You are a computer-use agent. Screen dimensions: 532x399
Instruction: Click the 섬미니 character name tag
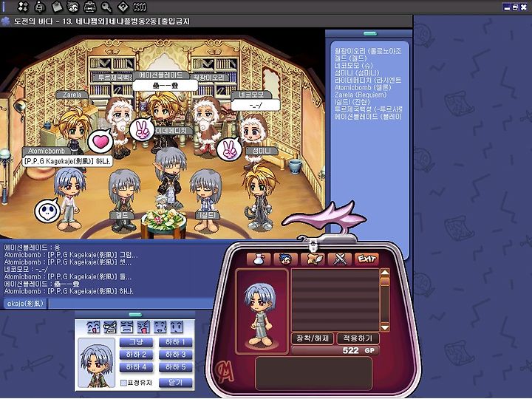point(262,151)
